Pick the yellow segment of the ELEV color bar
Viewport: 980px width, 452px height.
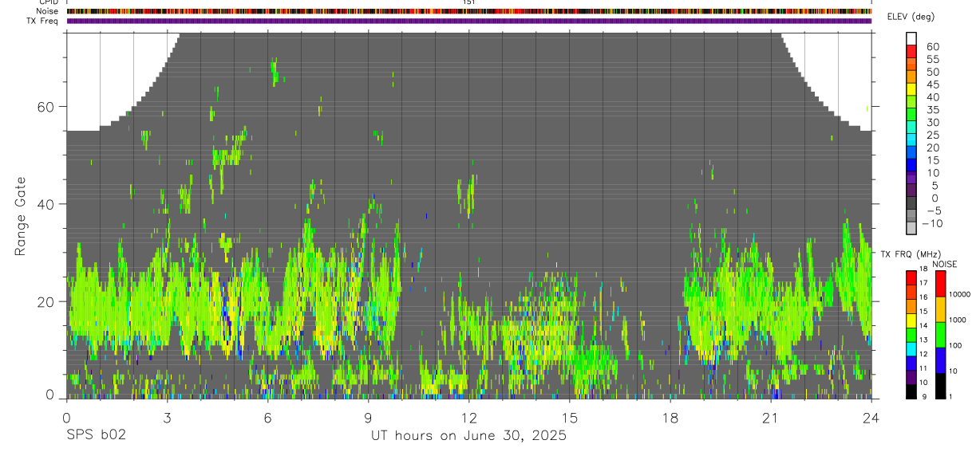tap(911, 88)
